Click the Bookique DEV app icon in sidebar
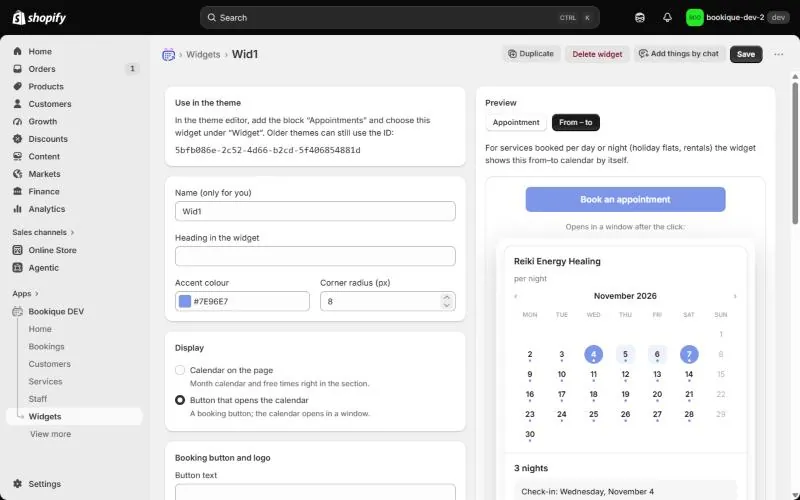Screen dimensions: 800x500 pos(17,311)
